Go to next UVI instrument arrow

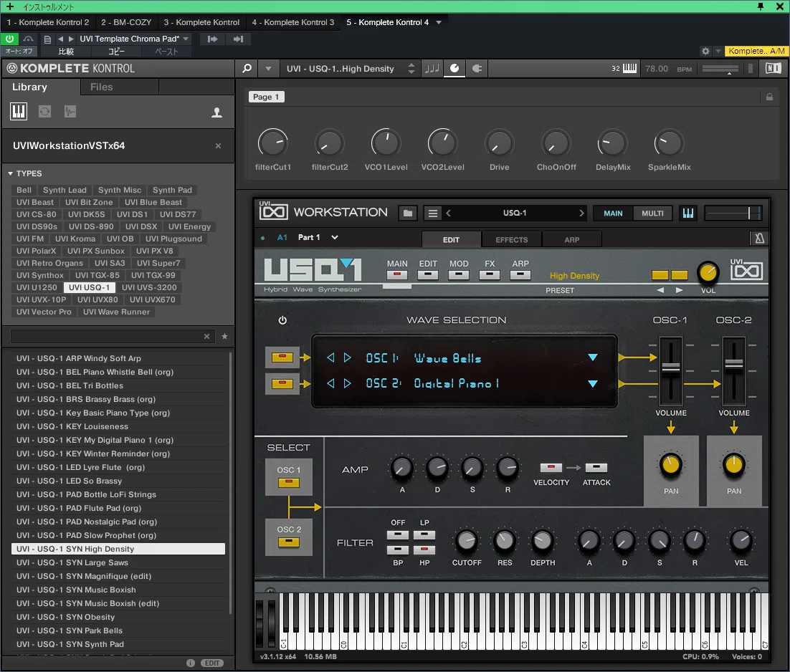point(581,213)
